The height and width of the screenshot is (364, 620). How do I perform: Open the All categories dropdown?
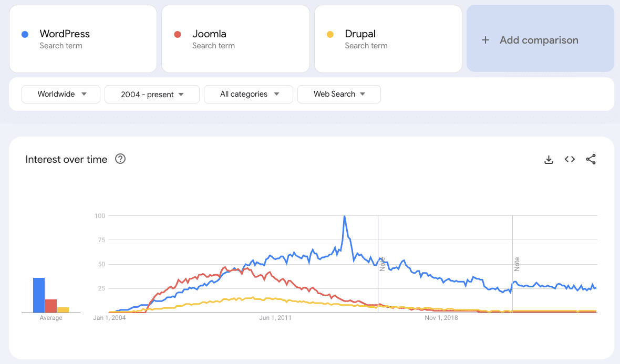[249, 94]
